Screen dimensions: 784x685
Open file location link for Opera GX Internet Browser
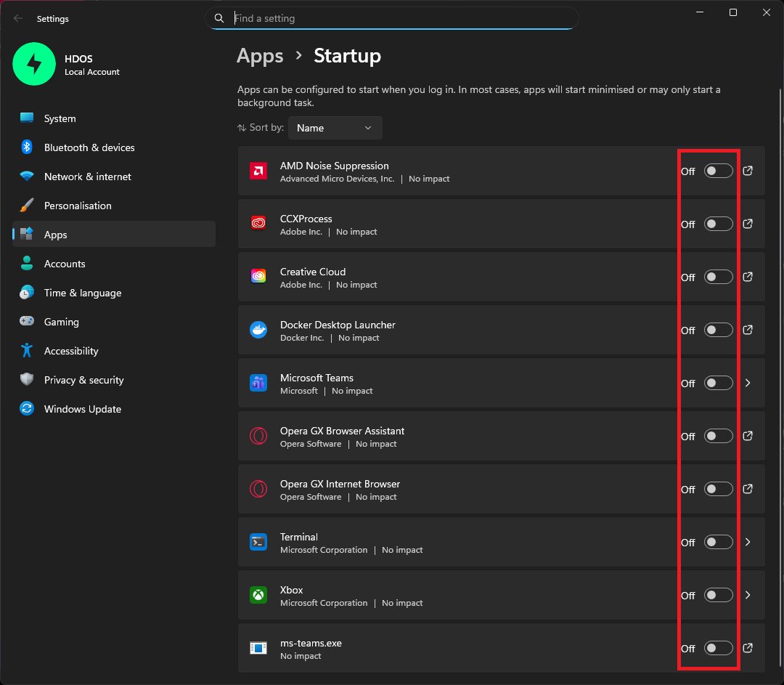pyautogui.click(x=748, y=490)
